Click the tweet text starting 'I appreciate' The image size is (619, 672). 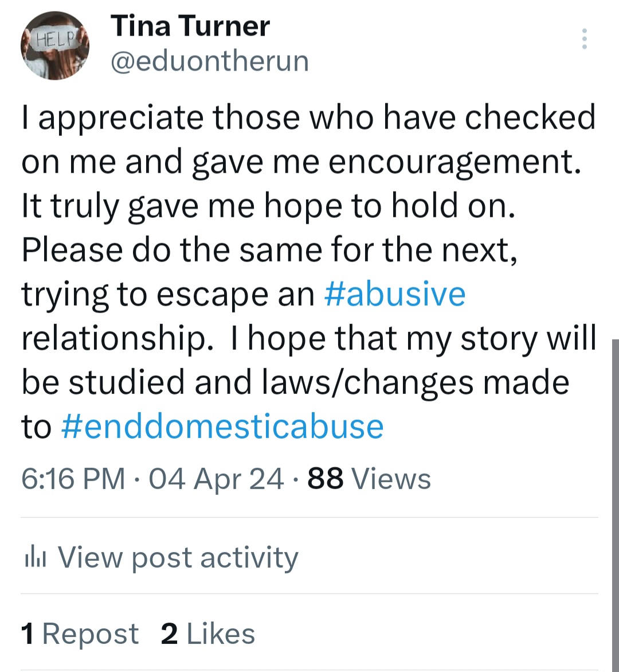tap(308, 118)
